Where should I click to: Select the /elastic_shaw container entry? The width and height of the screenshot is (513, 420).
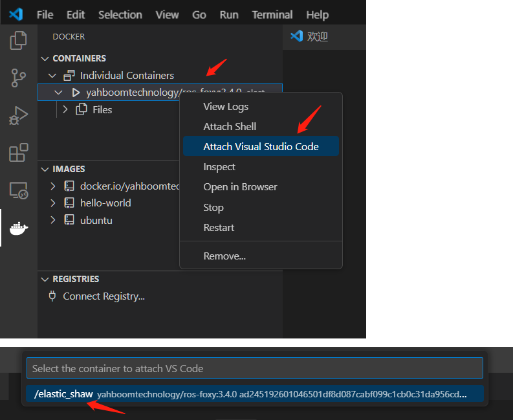(x=254, y=394)
